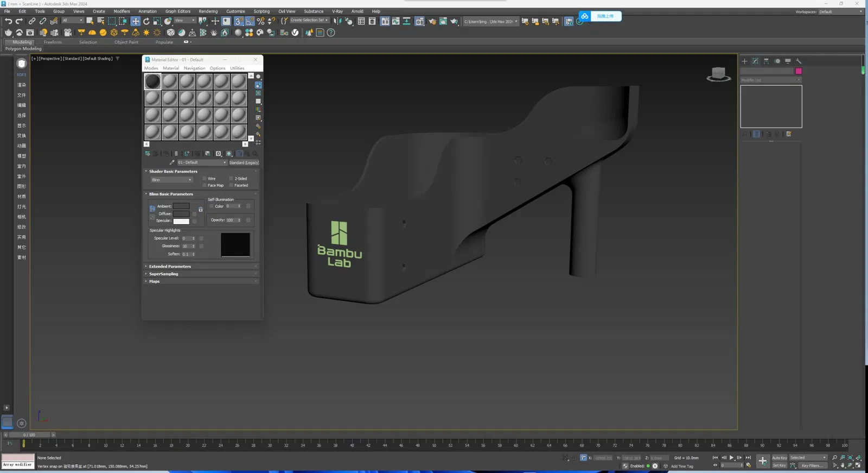Image resolution: width=868 pixels, height=473 pixels.
Task: Select the first dark material sample slot
Action: point(152,81)
